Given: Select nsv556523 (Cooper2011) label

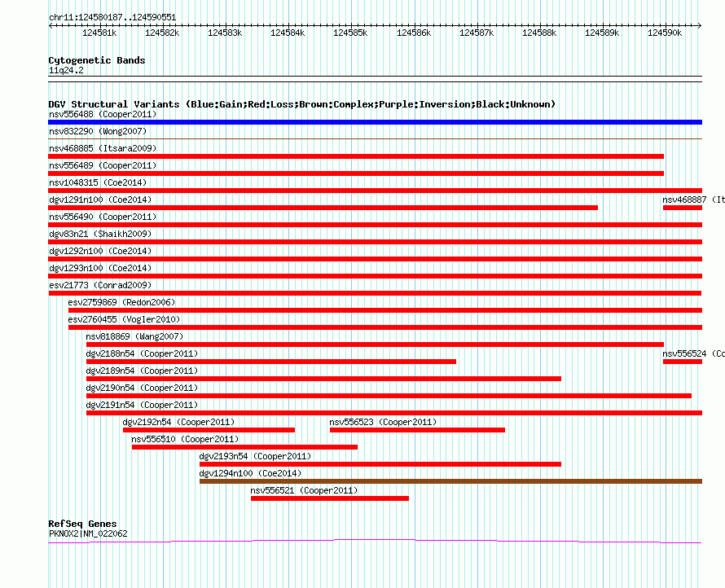Looking at the screenshot, I should (x=383, y=422).
